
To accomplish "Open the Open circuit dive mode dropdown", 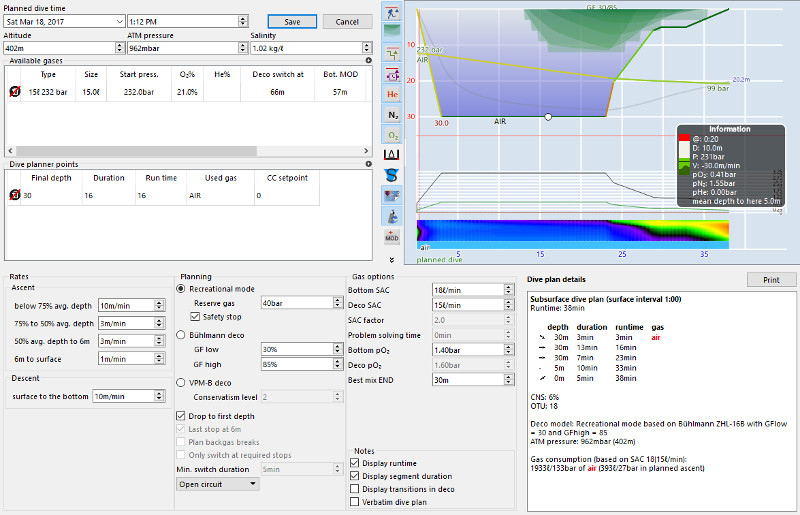I will click(x=217, y=484).
